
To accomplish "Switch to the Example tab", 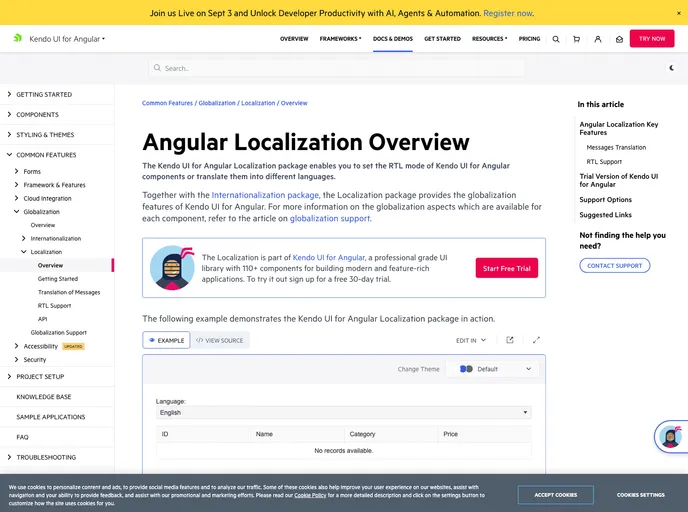I will (166, 340).
